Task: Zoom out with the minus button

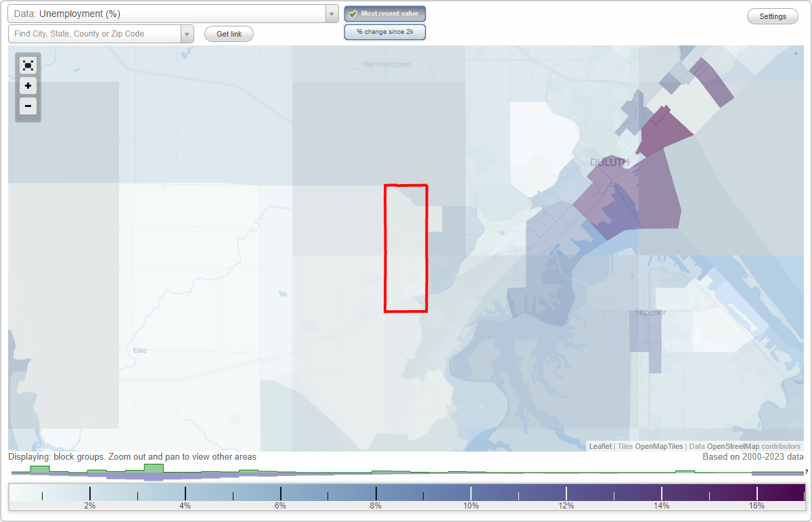Action: pos(28,106)
